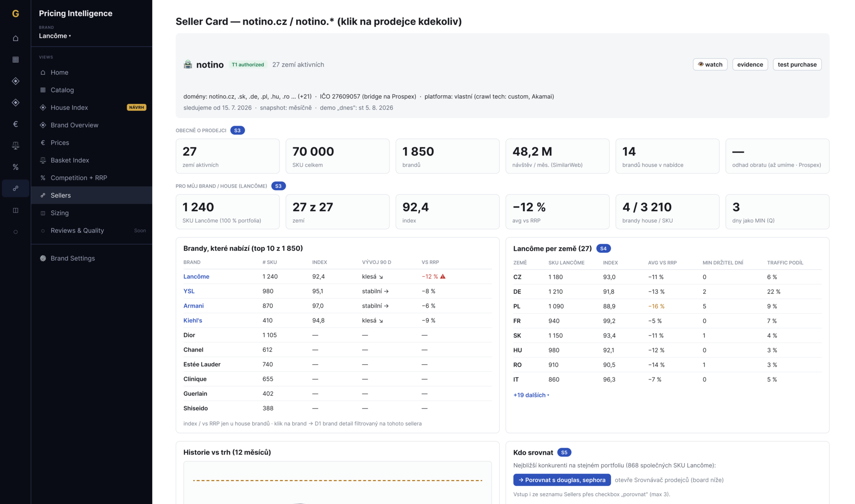Image resolution: width=855 pixels, height=504 pixels.
Task: Click the circle reviews icon in the rail
Action: point(15,232)
